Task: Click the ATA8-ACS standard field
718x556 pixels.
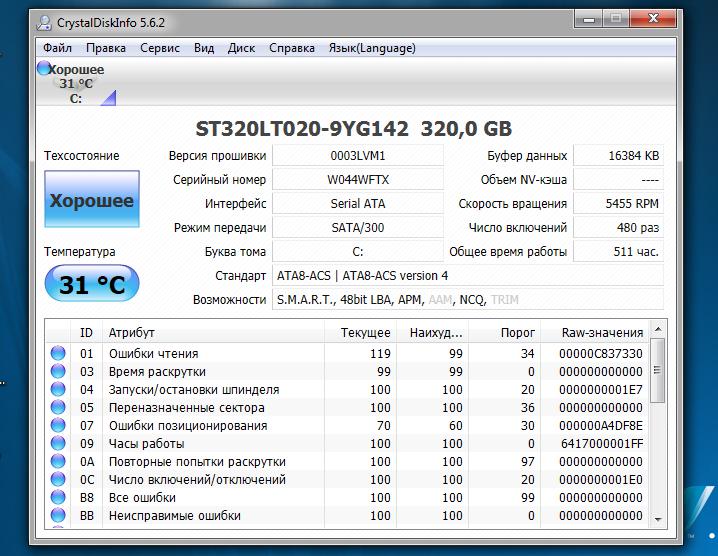Action: coord(468,276)
